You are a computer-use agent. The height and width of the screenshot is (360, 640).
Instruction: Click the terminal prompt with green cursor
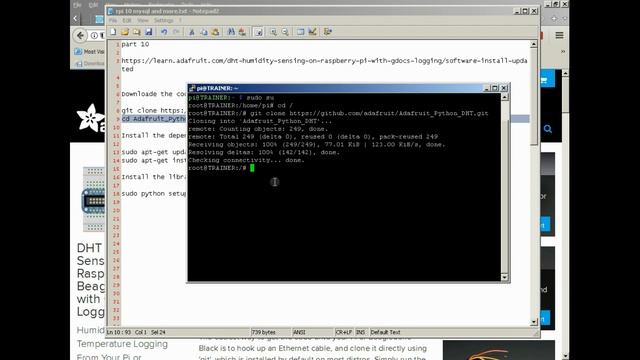click(221, 168)
